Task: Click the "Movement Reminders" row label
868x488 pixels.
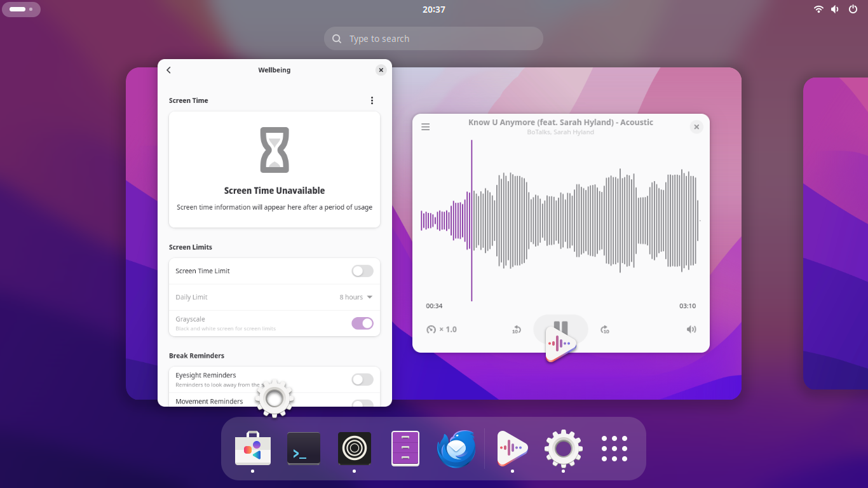Action: [209, 402]
